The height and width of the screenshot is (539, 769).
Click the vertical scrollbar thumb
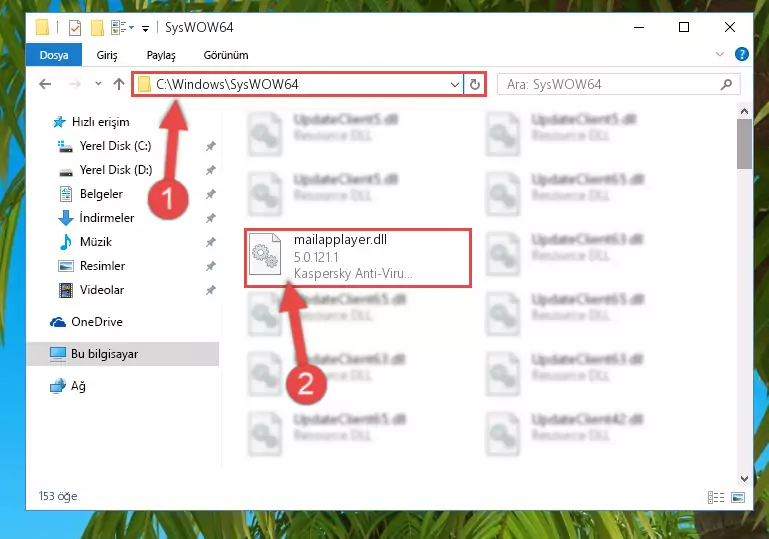coord(744,144)
